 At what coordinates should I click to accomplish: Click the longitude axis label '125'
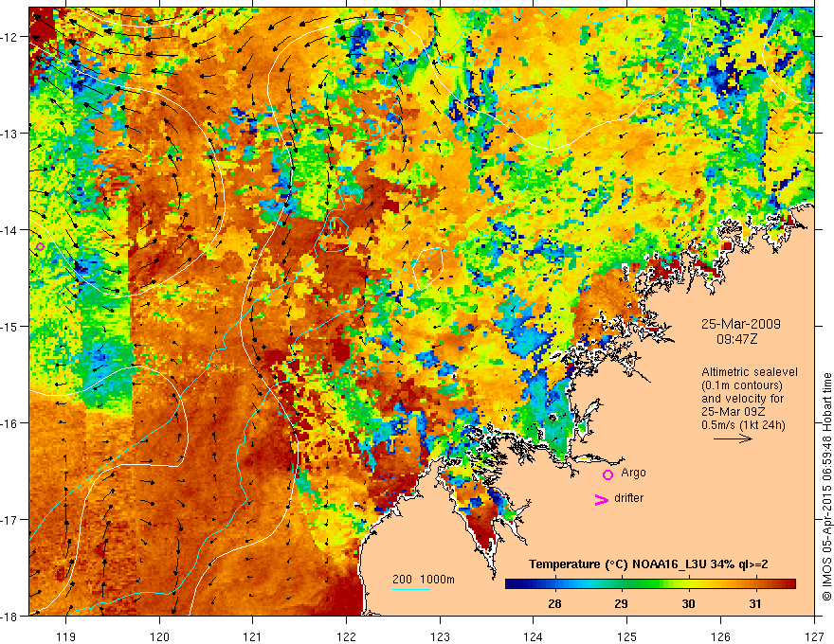627,636
